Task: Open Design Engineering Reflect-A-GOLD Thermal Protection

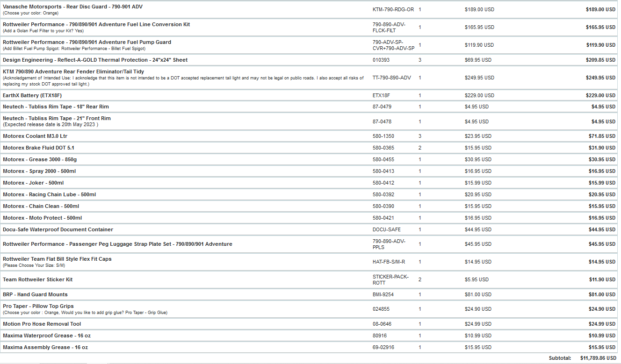Action: click(95, 60)
